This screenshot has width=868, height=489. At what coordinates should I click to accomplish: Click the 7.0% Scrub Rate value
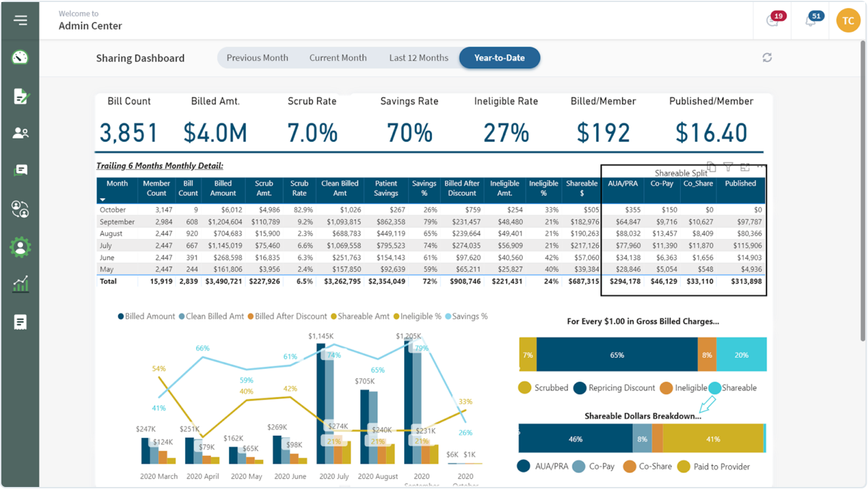tap(312, 132)
